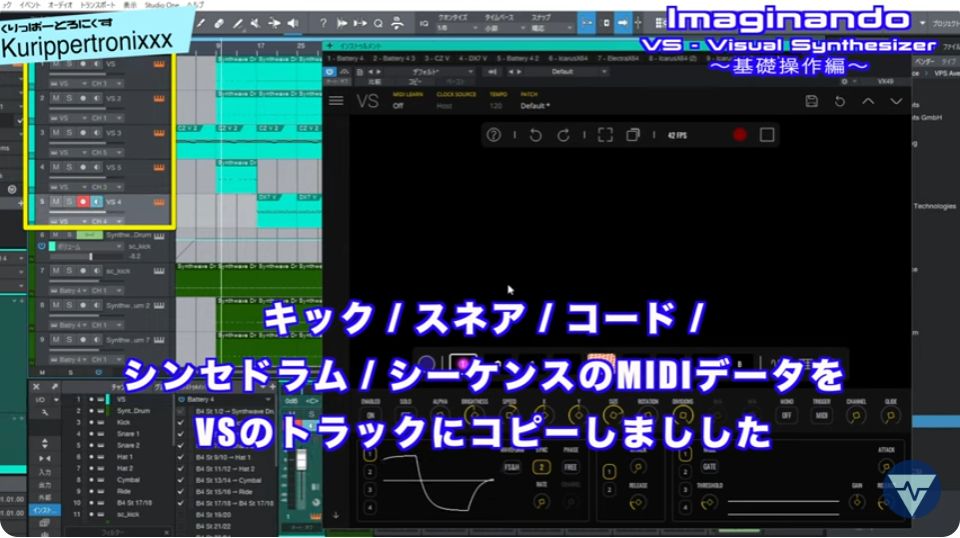Select the Mute tool in toolbar

pos(256,23)
